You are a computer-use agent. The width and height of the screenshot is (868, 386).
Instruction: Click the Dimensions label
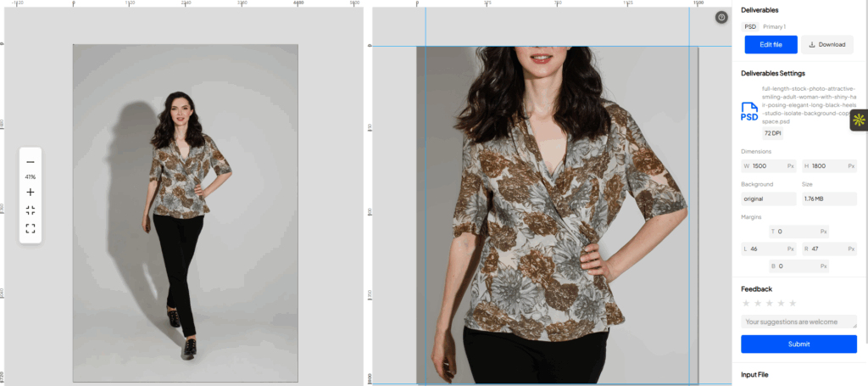click(756, 151)
